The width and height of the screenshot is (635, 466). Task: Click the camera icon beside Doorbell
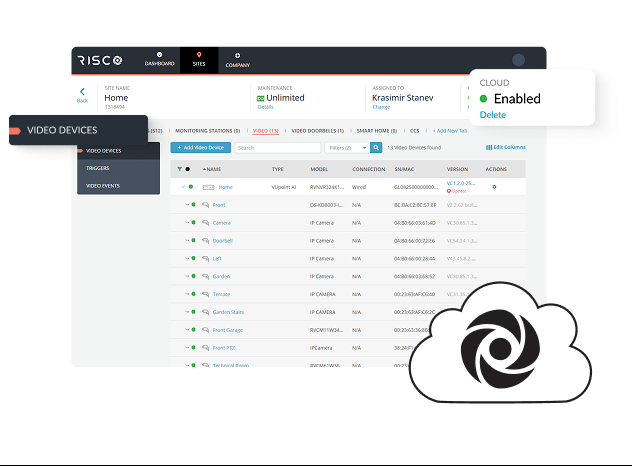click(205, 240)
